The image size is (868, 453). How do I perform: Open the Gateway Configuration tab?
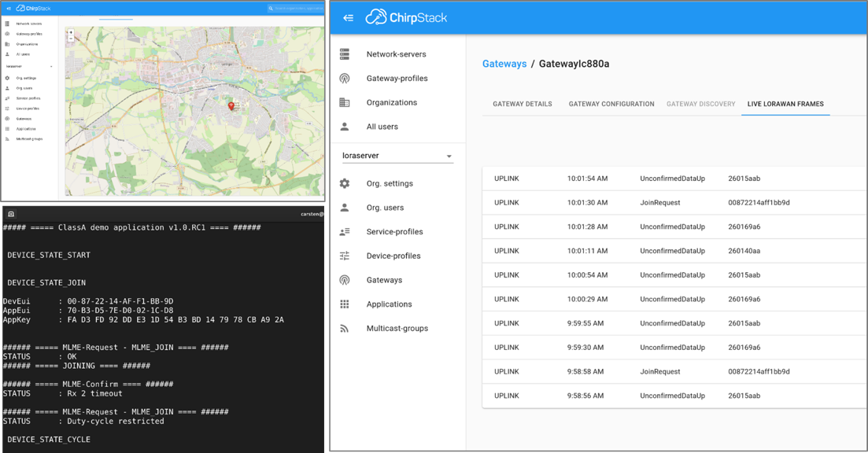tap(611, 104)
